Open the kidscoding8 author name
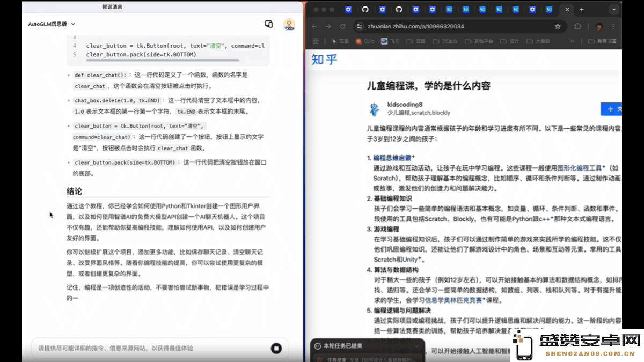Image resolution: width=644 pixels, height=362 pixels. coord(405,105)
